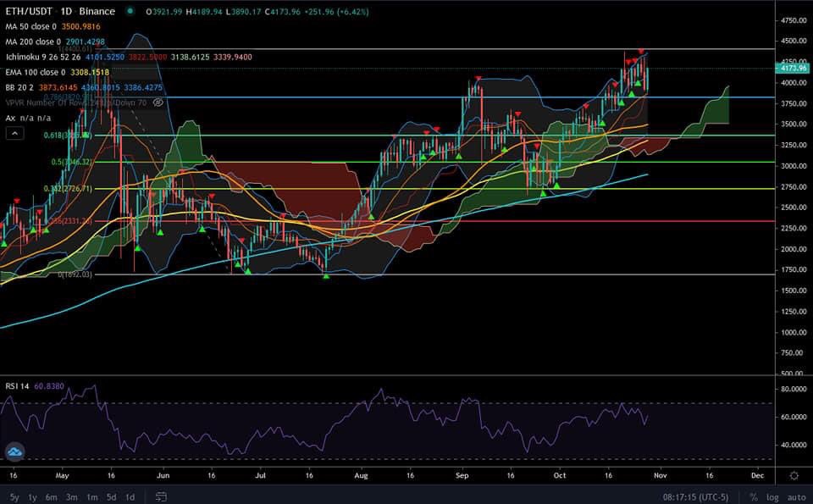Set chart range to 1d
813x504 pixels.
(x=130, y=496)
